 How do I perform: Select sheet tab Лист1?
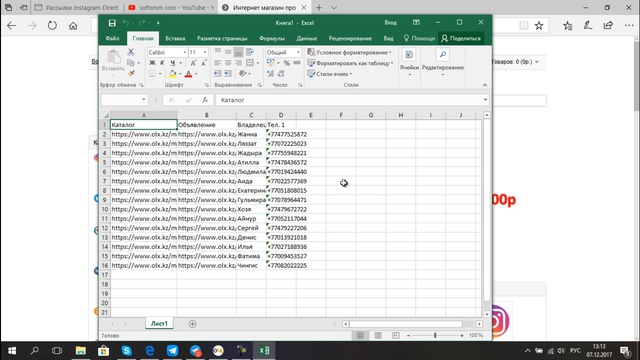[159, 324]
